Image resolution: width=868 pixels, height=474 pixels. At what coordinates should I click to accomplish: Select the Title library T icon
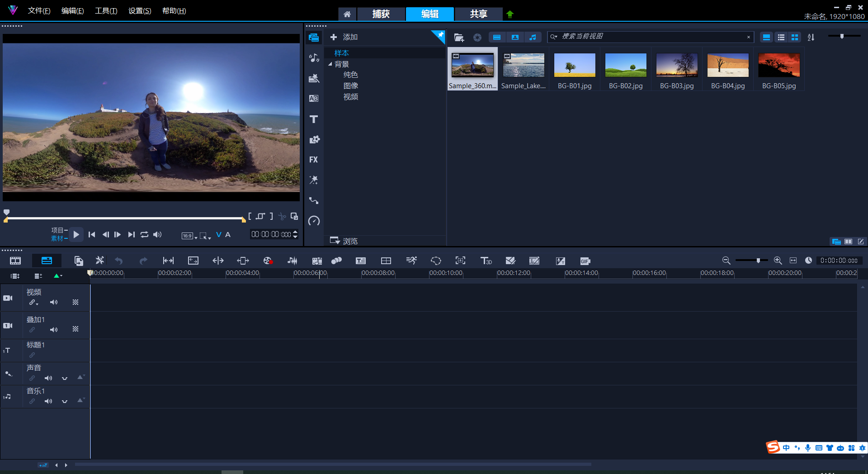[314, 119]
